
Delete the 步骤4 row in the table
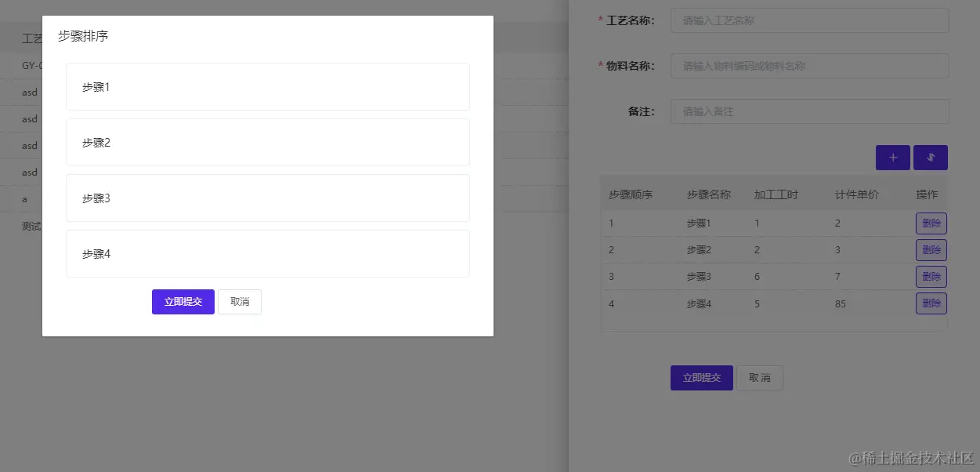pos(931,303)
